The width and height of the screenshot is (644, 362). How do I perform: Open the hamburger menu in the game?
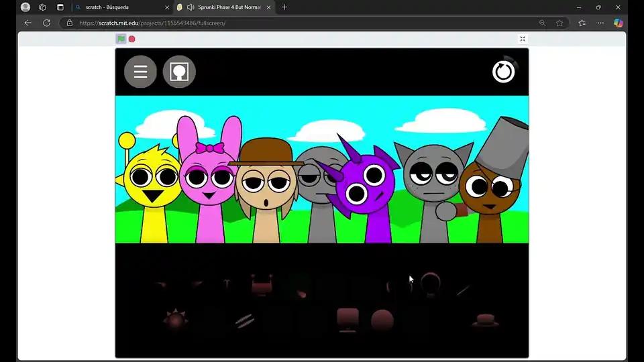point(140,72)
